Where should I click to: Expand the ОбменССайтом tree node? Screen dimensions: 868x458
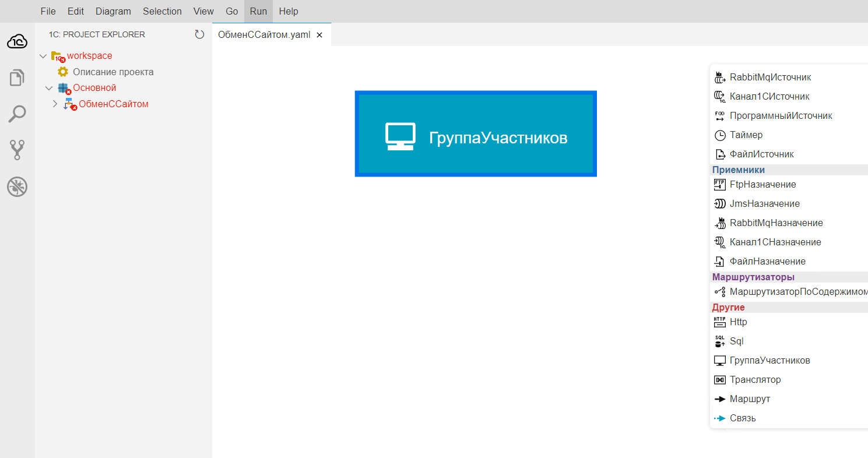click(55, 104)
